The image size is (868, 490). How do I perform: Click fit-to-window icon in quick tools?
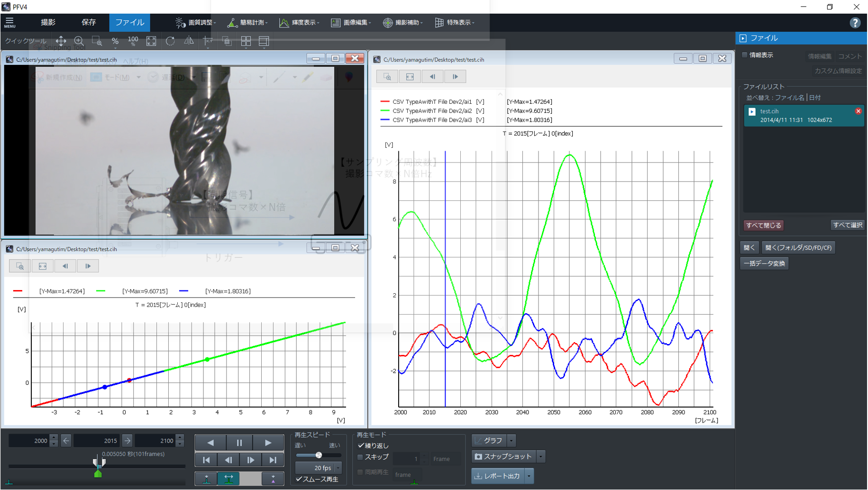[151, 41]
